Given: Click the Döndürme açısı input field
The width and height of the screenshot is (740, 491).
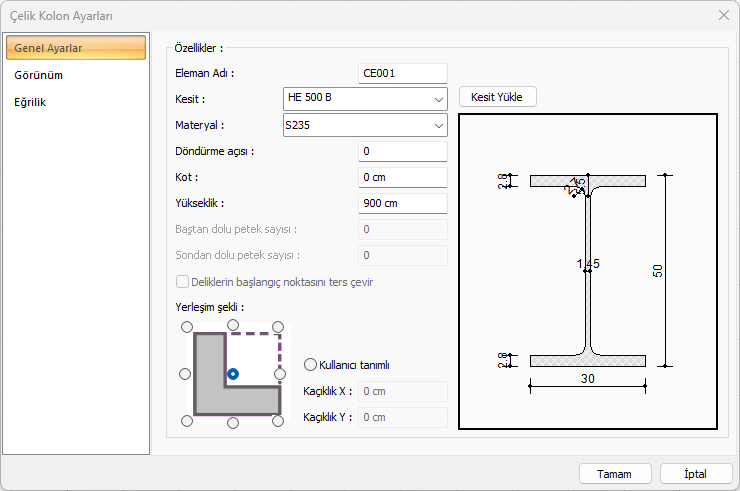Looking at the screenshot, I should [402, 151].
